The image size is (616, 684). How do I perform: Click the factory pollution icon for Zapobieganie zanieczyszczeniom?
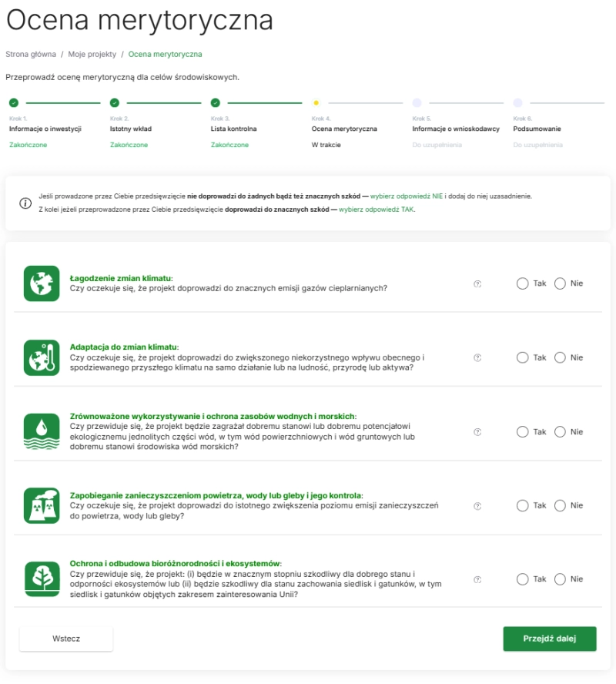pos(42,505)
